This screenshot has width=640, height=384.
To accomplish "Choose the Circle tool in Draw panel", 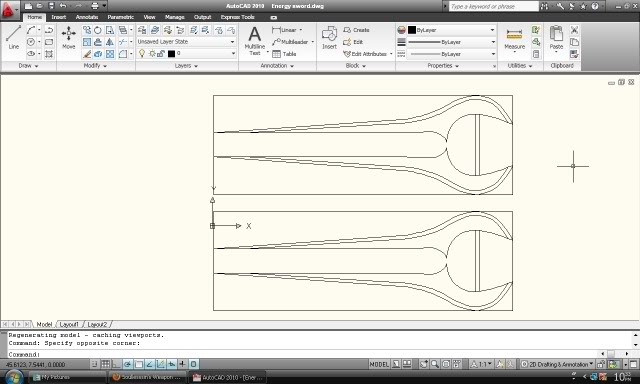I will coord(31,42).
